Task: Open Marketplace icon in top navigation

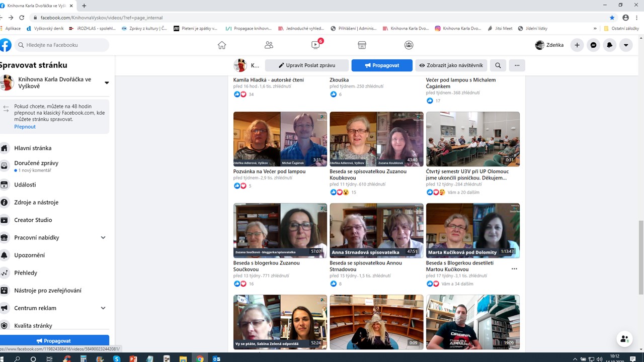Action: click(362, 45)
